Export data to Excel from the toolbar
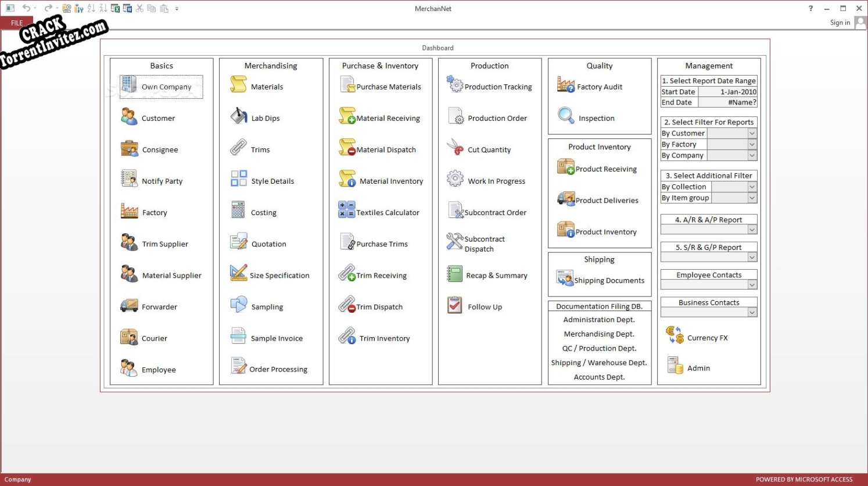The height and width of the screenshot is (486, 868). pos(114,8)
